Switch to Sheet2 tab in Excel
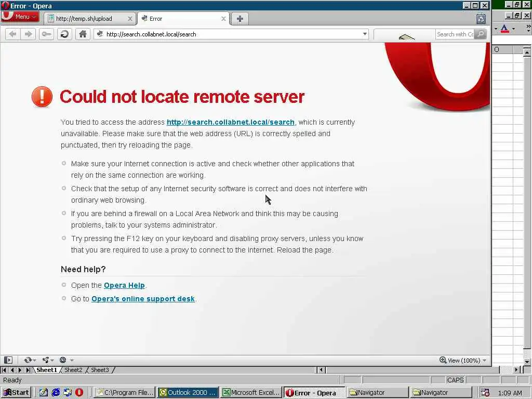The image size is (532, 399). tap(73, 370)
